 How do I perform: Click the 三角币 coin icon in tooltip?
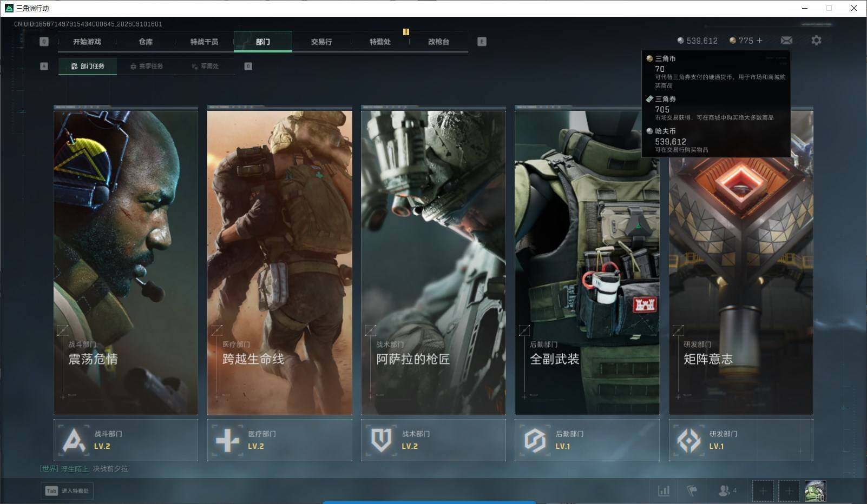649,58
